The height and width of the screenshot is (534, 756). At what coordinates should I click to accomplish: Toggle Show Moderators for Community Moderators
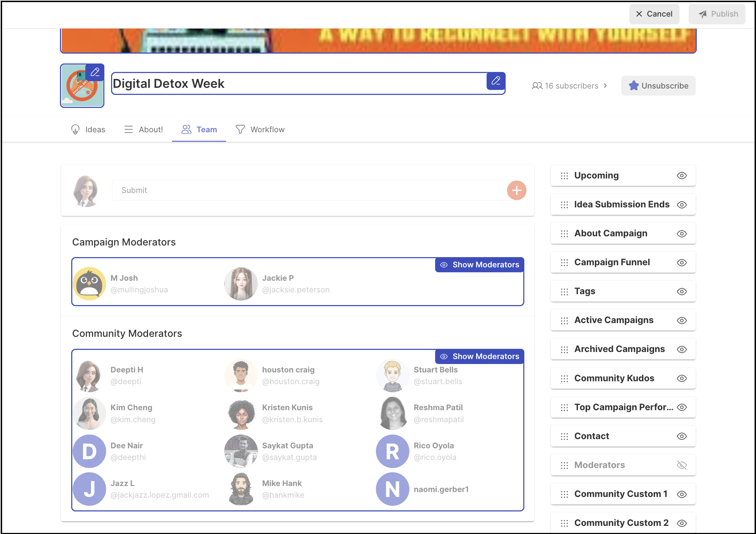point(480,357)
